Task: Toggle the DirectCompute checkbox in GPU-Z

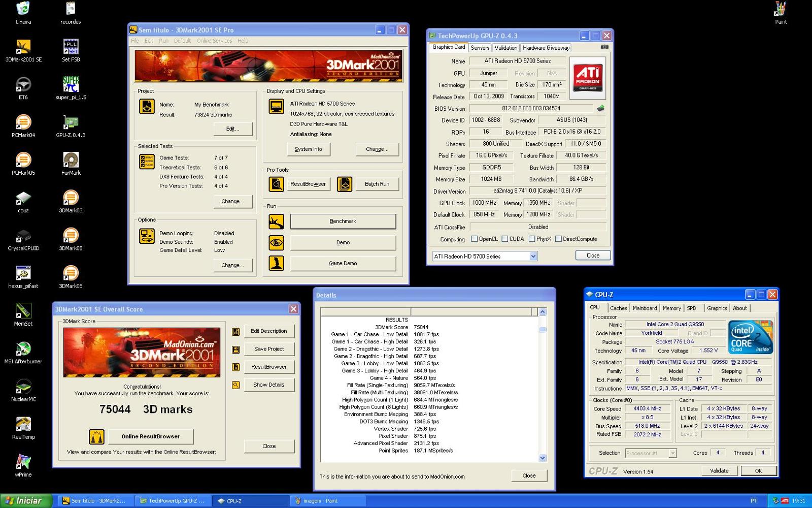Action: coord(558,239)
